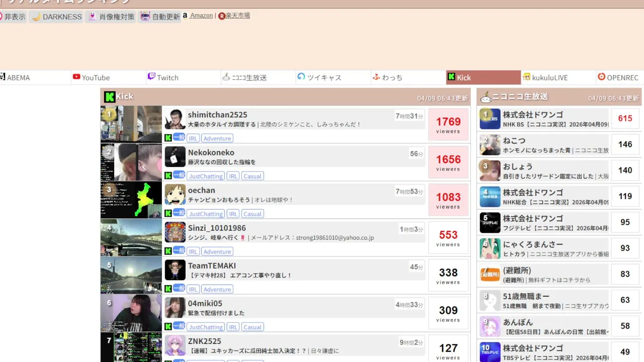Click NHK BS channel icon

point(490,119)
